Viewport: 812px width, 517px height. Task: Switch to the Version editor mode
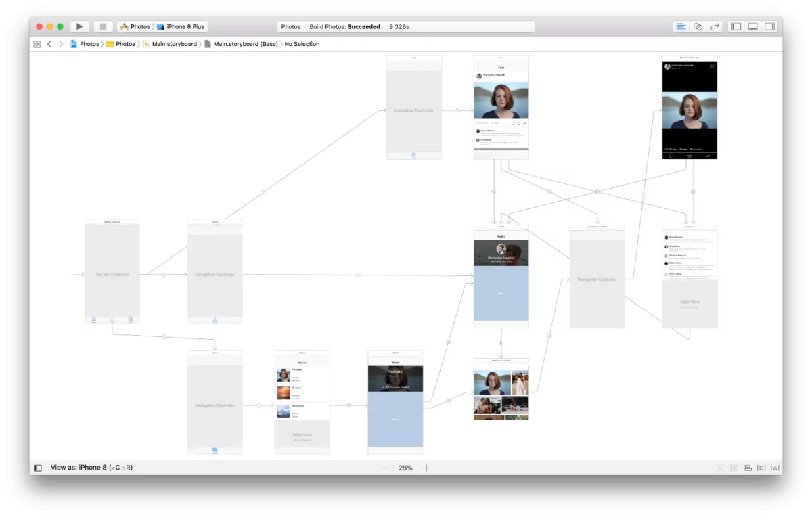[715, 27]
